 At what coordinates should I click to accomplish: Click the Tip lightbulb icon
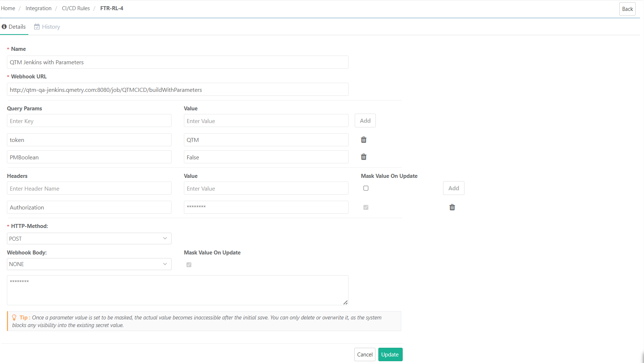[x=15, y=317]
